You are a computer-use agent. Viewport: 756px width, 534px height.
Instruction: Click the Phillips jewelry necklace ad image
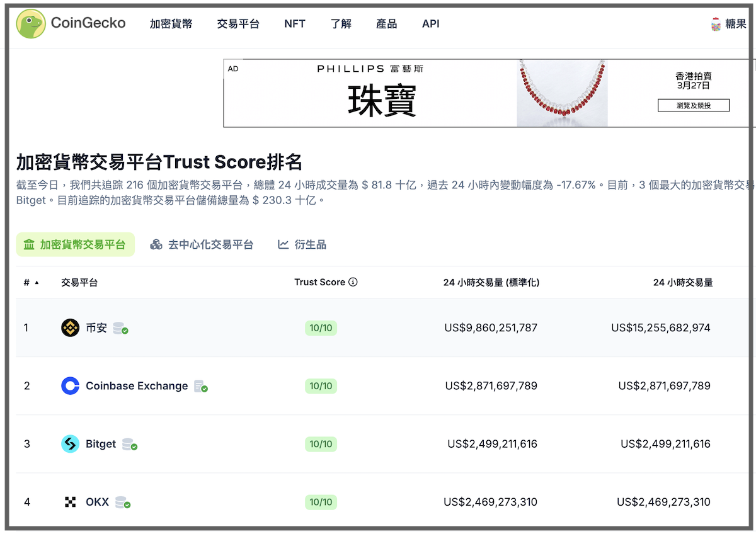pyautogui.click(x=562, y=93)
